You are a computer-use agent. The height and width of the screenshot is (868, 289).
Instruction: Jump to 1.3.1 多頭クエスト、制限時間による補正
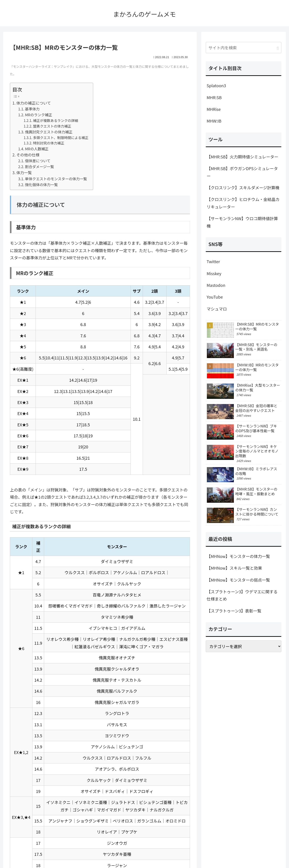56,138
